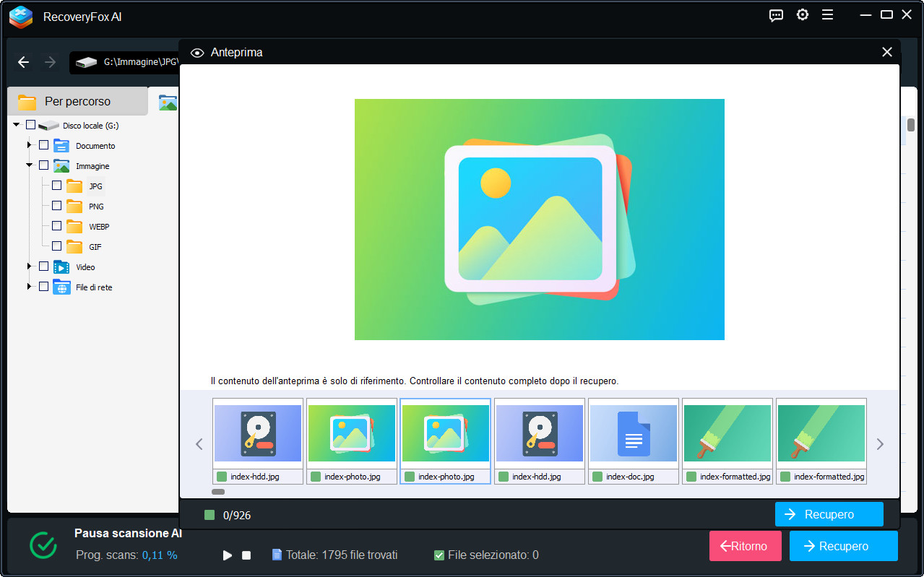Open the feedback chat bubble icon

[776, 15]
